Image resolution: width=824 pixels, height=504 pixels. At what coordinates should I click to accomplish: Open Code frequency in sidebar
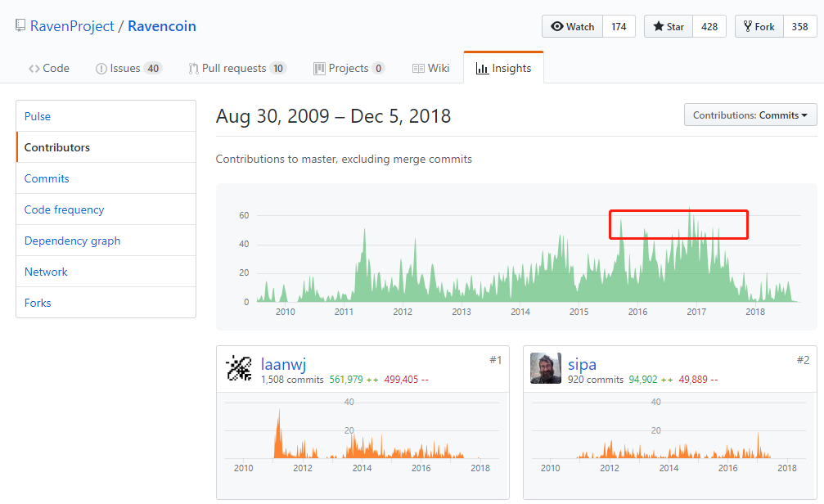106,209
